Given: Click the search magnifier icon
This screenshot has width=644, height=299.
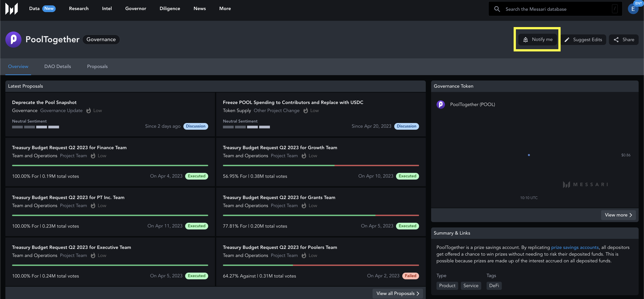Looking at the screenshot, I should point(497,9).
